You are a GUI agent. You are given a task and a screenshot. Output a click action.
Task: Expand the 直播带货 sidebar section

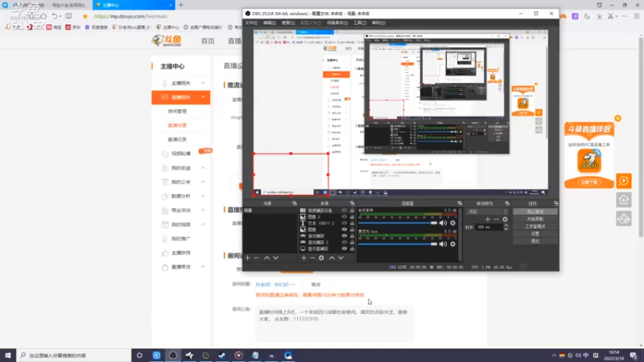(x=203, y=267)
